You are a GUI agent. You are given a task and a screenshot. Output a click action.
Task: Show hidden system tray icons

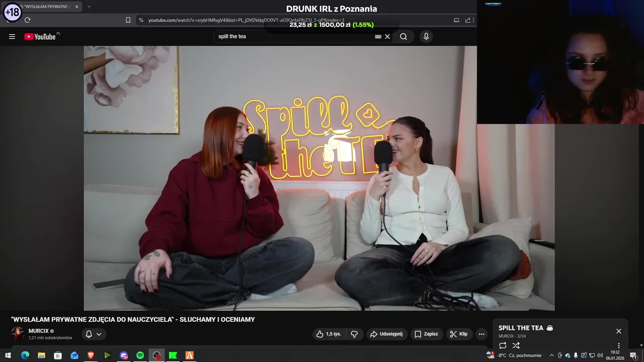coord(551,355)
